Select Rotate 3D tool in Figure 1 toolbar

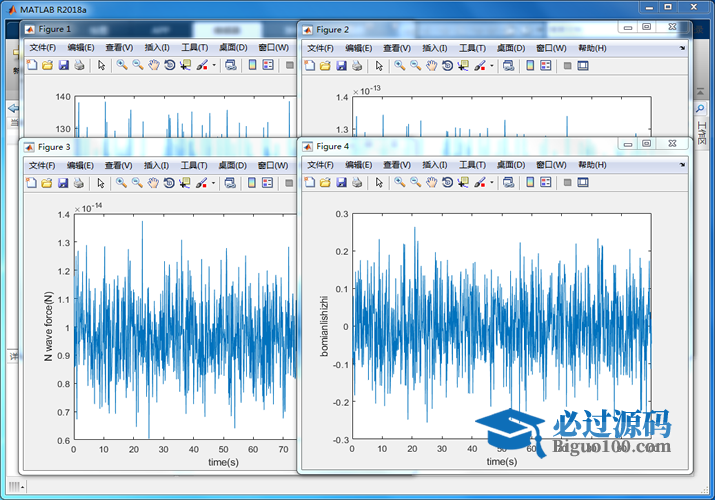tap(170, 65)
